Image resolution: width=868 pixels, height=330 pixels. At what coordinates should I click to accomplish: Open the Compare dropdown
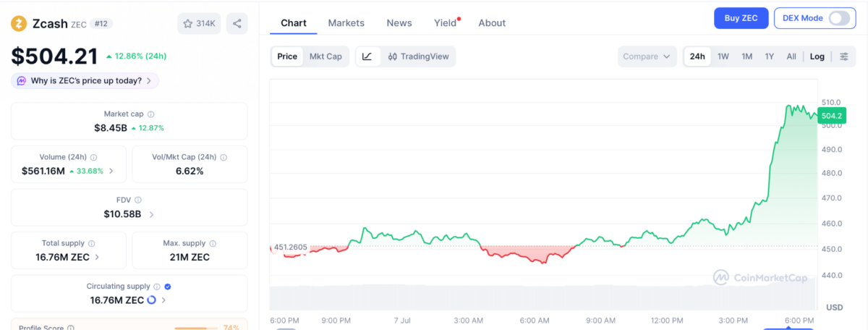pos(647,56)
